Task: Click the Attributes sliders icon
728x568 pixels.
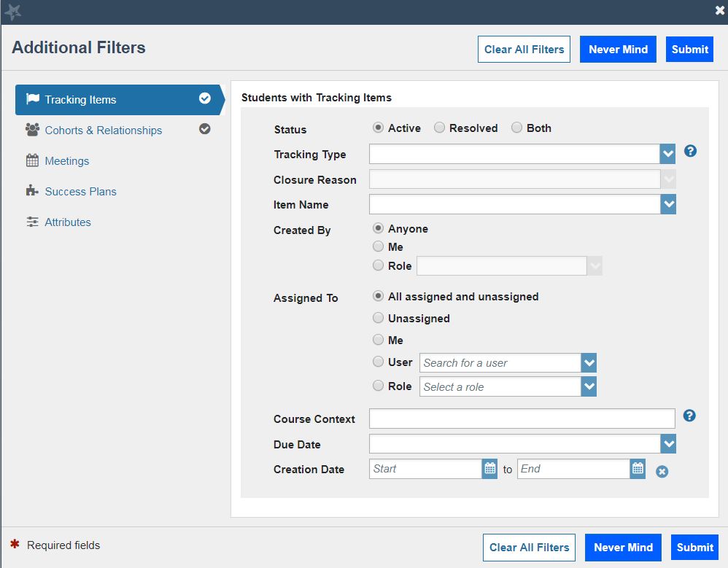Action: tap(32, 222)
